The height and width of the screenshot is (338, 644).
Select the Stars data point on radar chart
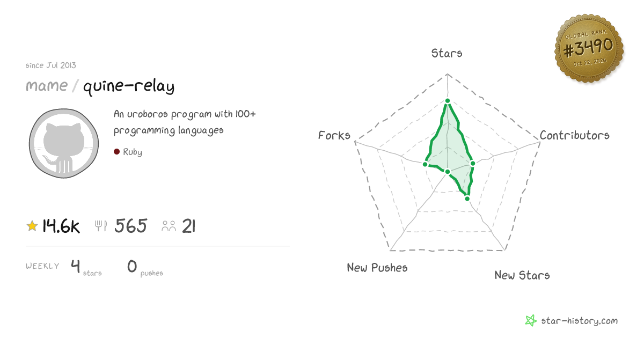pyautogui.click(x=447, y=100)
